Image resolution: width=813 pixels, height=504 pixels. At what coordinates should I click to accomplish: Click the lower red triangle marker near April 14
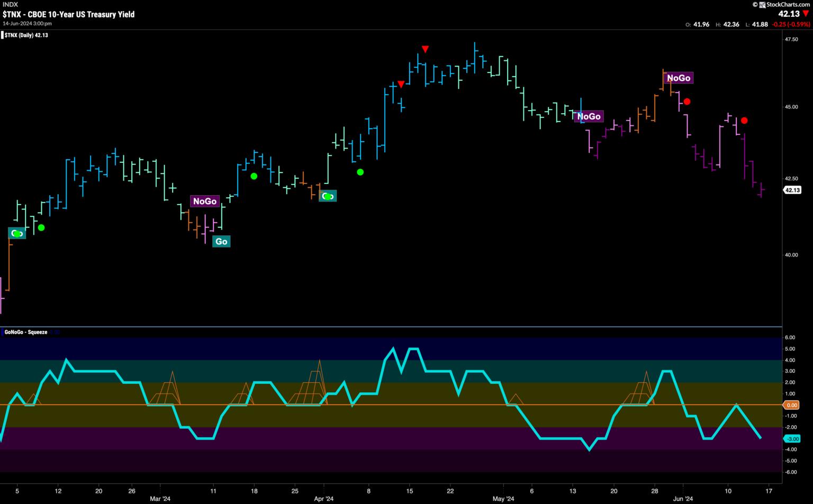point(401,84)
